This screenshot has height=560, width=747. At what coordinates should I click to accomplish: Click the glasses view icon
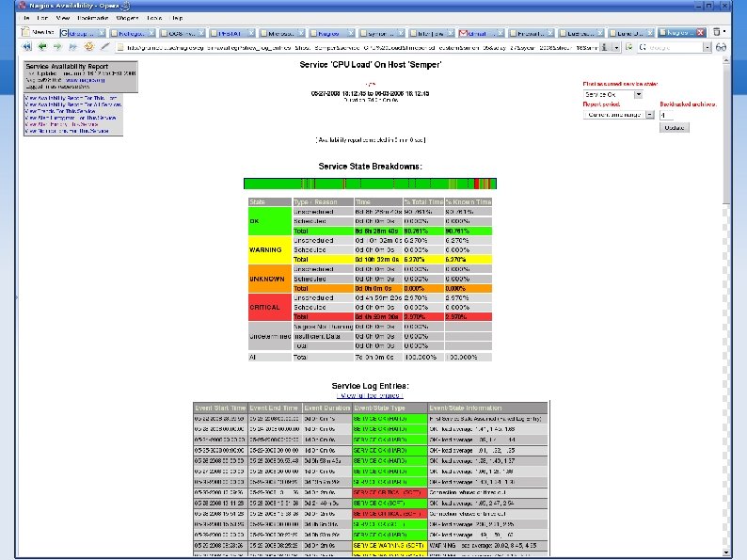click(721, 47)
